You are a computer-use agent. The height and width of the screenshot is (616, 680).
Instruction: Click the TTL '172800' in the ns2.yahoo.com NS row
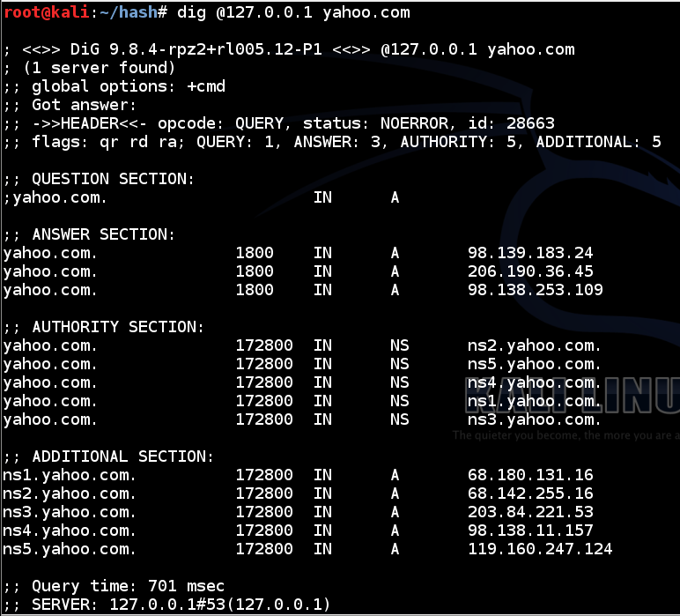[x=264, y=345]
